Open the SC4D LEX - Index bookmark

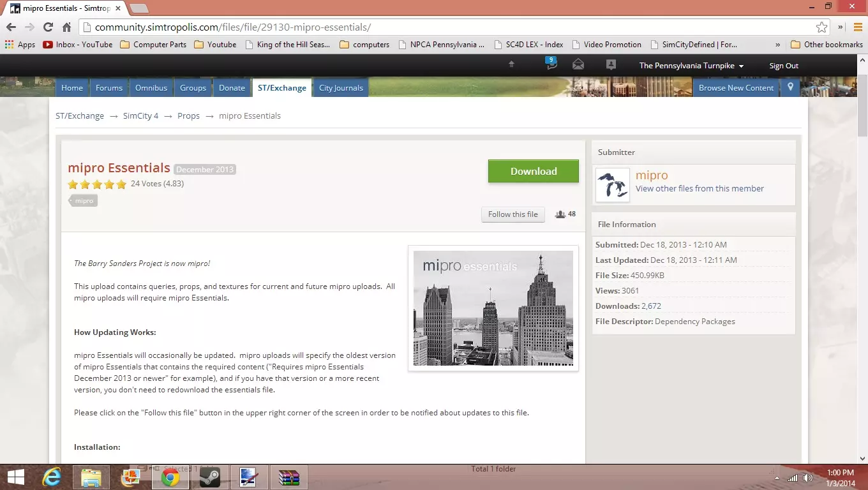[x=528, y=45]
